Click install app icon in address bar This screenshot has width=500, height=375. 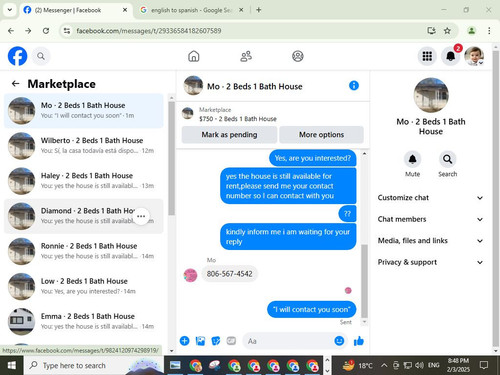pos(431,31)
